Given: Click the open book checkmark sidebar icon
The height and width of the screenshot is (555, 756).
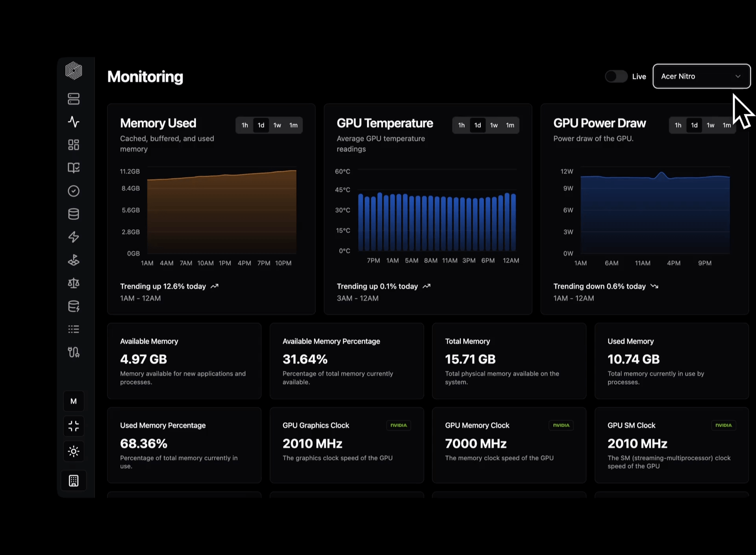Looking at the screenshot, I should 74,168.
